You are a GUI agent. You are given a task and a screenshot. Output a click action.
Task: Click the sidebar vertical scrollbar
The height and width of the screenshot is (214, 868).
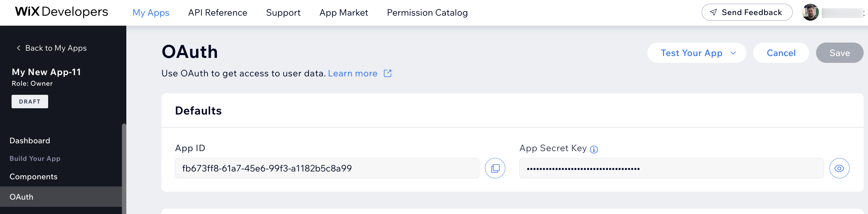click(124, 169)
